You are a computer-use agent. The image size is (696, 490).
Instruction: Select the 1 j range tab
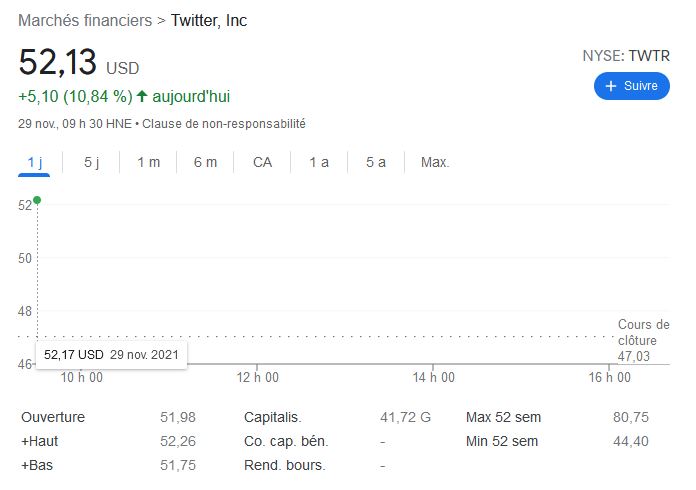34,162
